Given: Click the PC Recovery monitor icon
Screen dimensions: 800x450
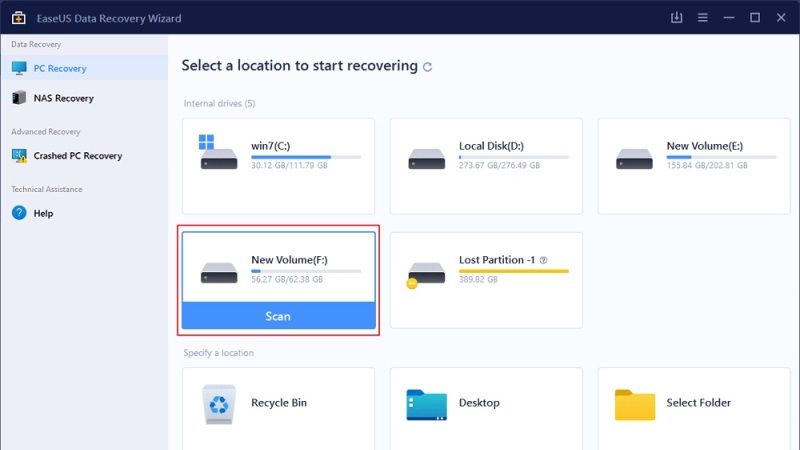Looking at the screenshot, I should 19,68.
